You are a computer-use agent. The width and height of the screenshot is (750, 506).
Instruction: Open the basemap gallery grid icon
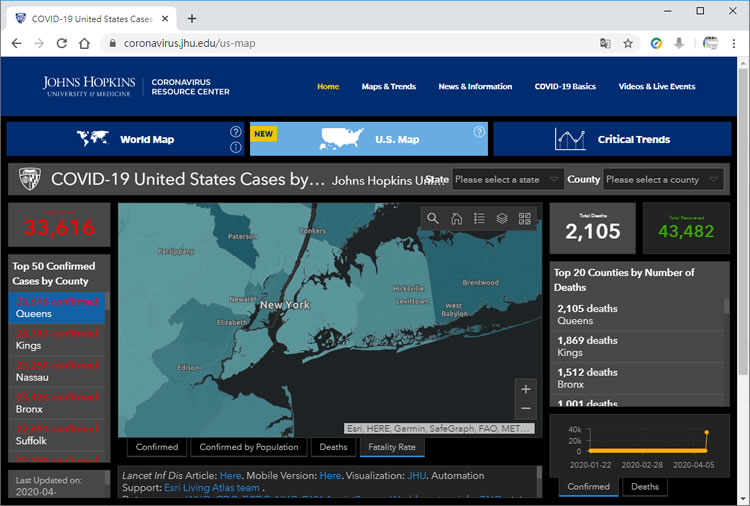pyautogui.click(x=525, y=219)
